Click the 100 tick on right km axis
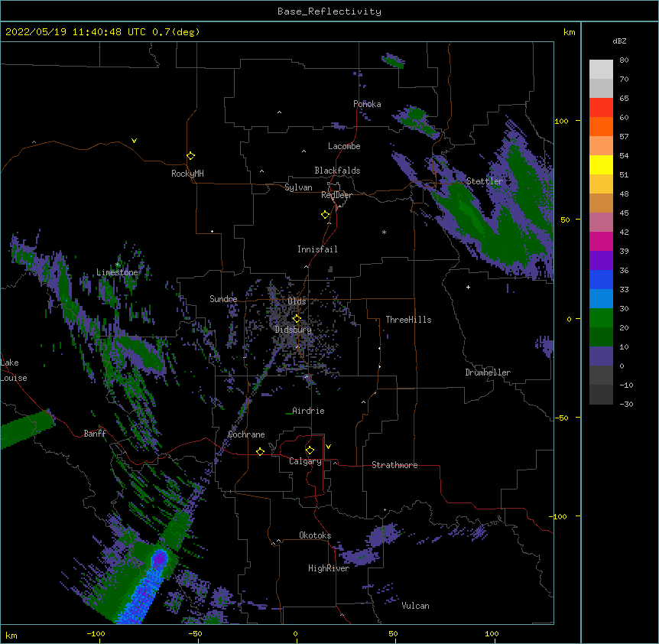Image resolution: width=659 pixels, height=644 pixels. [561, 121]
